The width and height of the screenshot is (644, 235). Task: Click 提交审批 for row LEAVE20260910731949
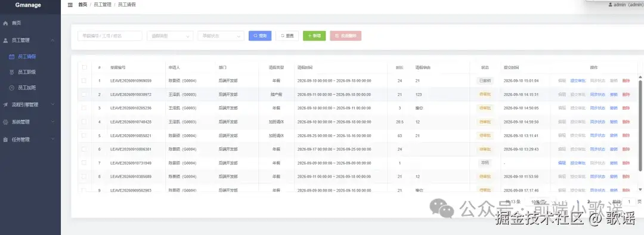pyautogui.click(x=578, y=163)
